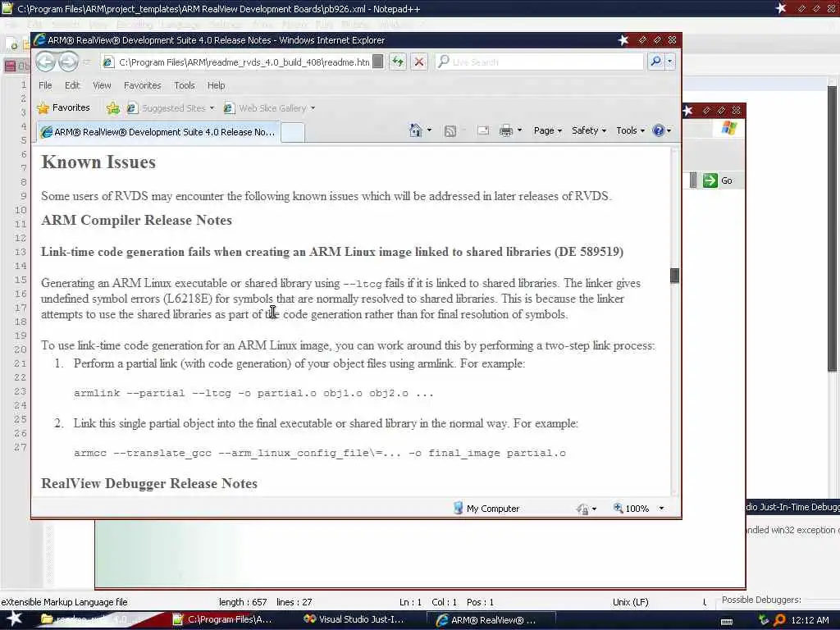Click the 12:12 AM clock
This screenshot has height=630, width=840.
[810, 620]
